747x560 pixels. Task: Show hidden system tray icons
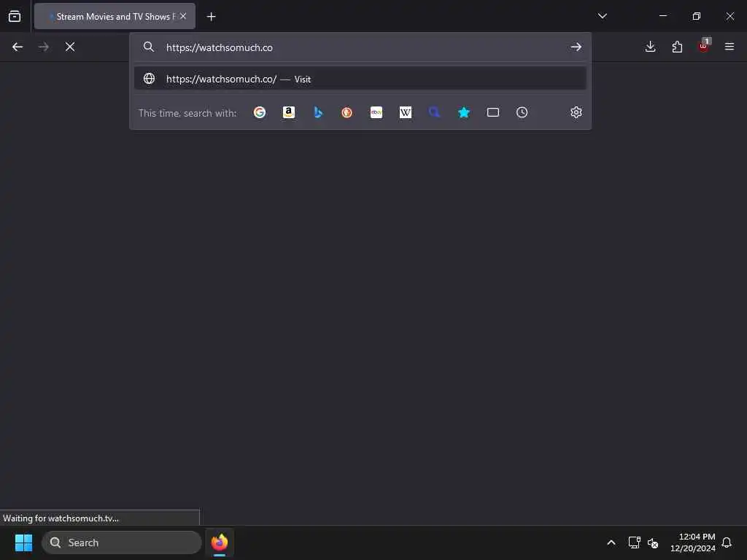pyautogui.click(x=611, y=542)
